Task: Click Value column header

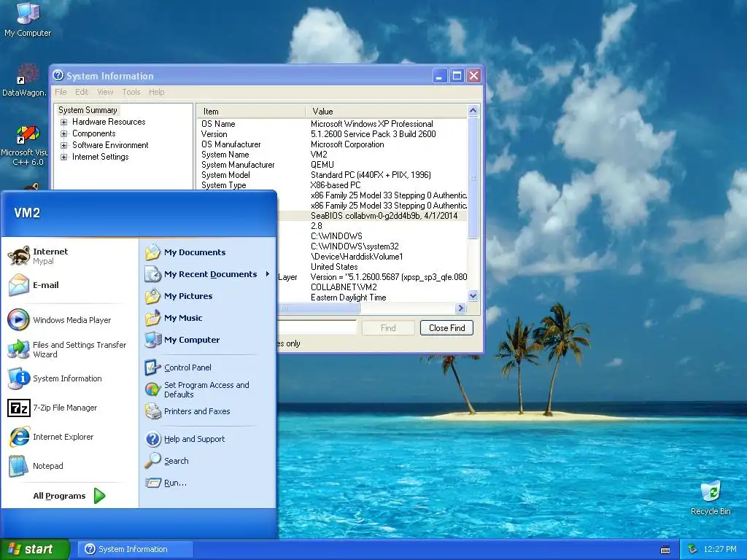Action: coord(387,112)
